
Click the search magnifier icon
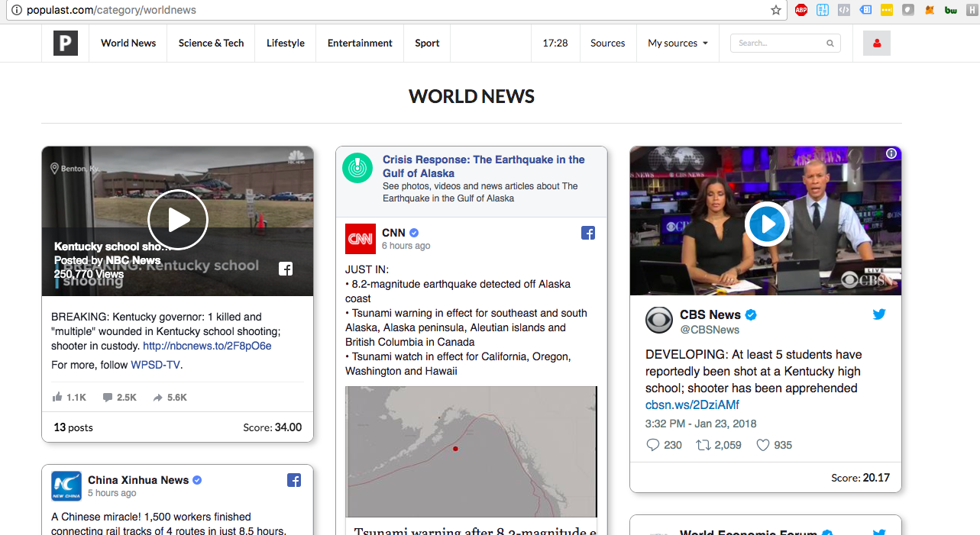tap(830, 44)
